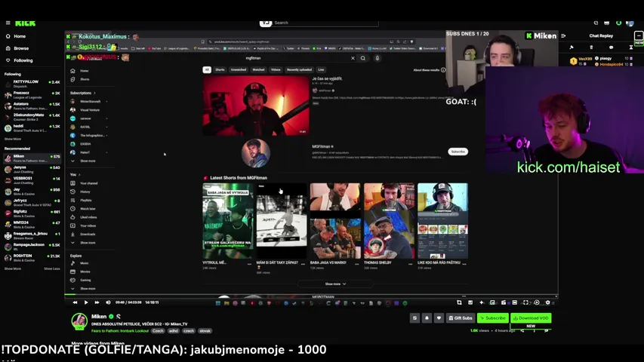Open the red-lit video thumbnail result

[256, 106]
